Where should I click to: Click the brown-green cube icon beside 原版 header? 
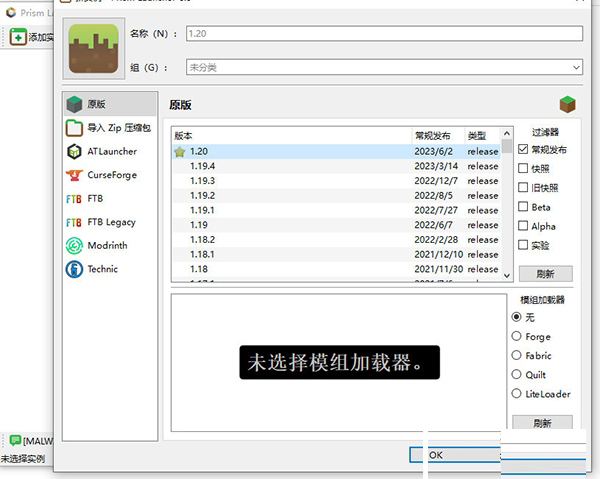tap(567, 104)
